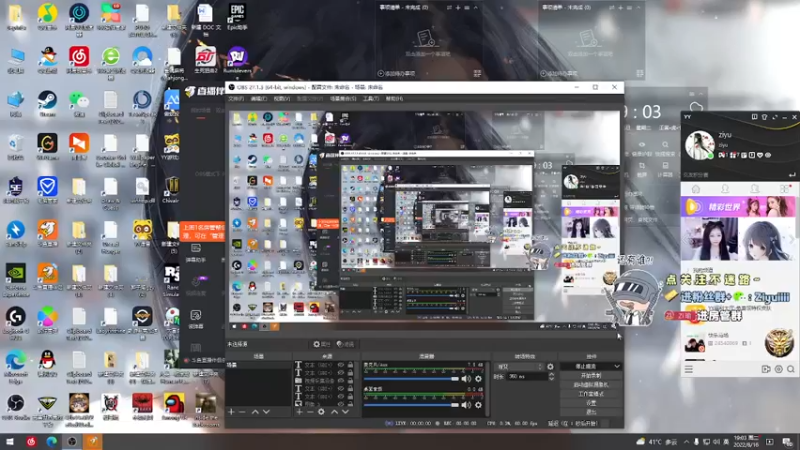
Task: Open the Tools menu in OBS
Action: point(371,98)
